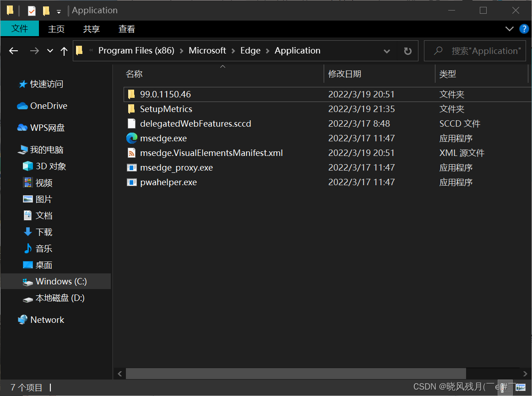Navigate to Microsoft in the breadcrumb
This screenshot has width=532, height=396.
(207, 50)
